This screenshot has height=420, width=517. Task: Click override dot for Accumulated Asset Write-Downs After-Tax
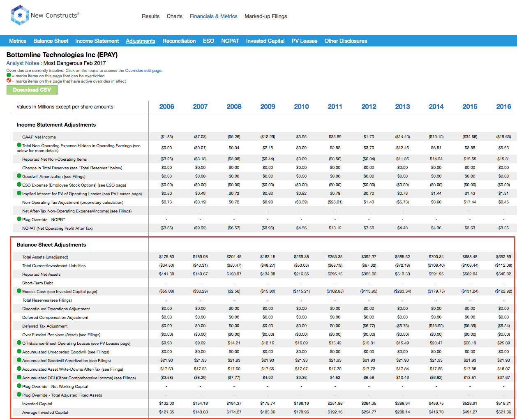[19, 369]
